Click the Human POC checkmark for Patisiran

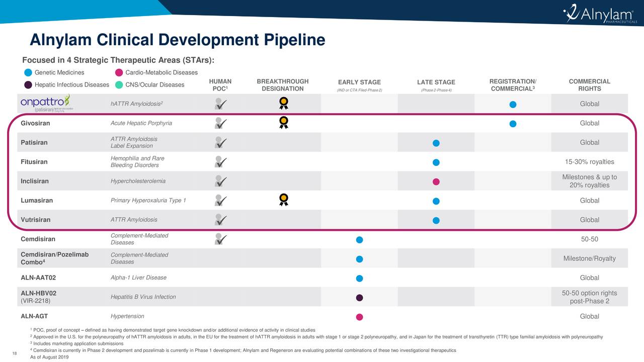click(x=220, y=142)
